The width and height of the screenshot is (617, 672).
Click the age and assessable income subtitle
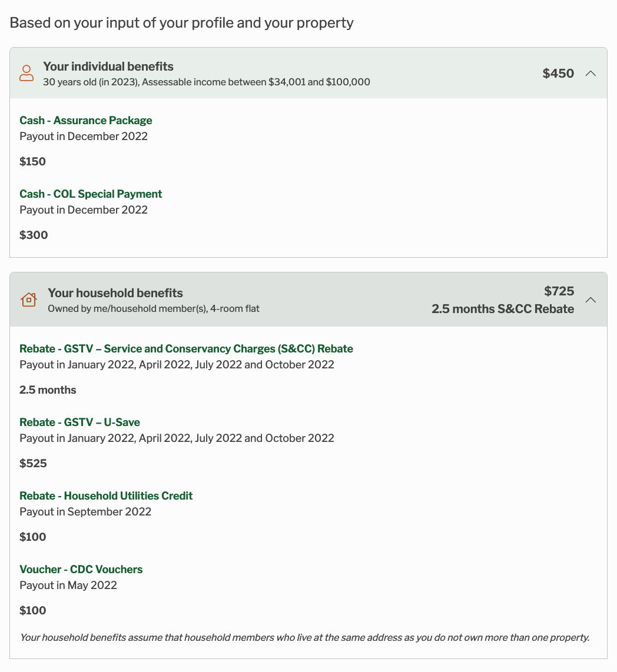[x=207, y=82]
